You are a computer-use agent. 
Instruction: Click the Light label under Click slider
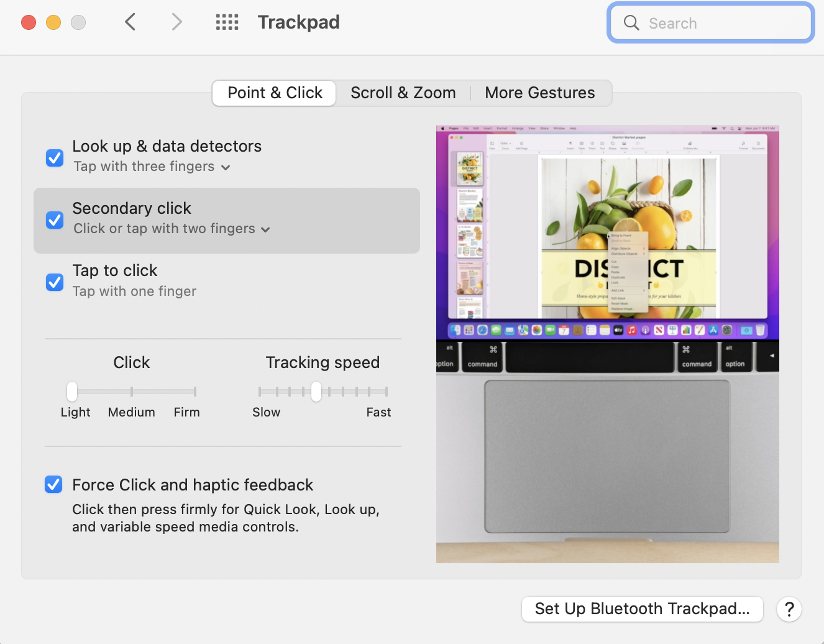[75, 412]
